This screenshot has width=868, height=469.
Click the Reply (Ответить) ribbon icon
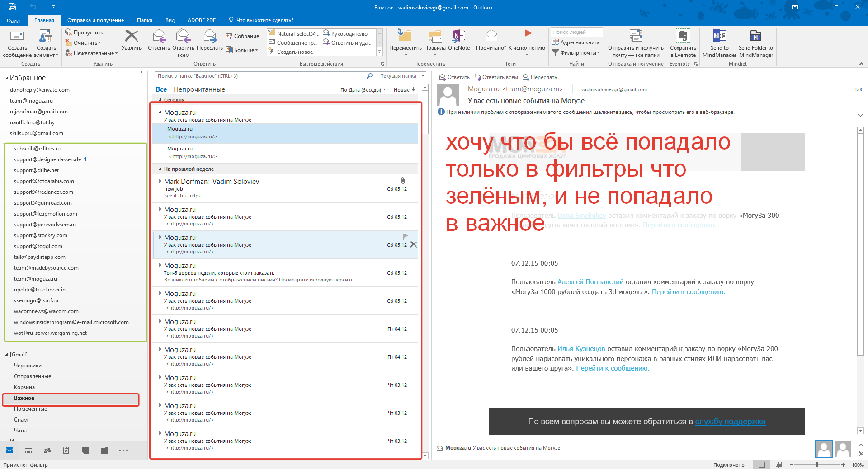159,36
